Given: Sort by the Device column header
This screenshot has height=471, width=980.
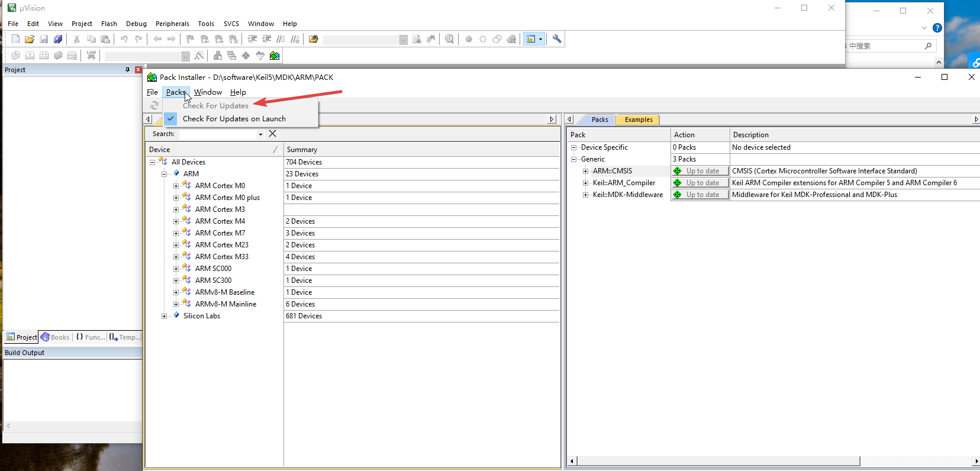Looking at the screenshot, I should [x=214, y=150].
